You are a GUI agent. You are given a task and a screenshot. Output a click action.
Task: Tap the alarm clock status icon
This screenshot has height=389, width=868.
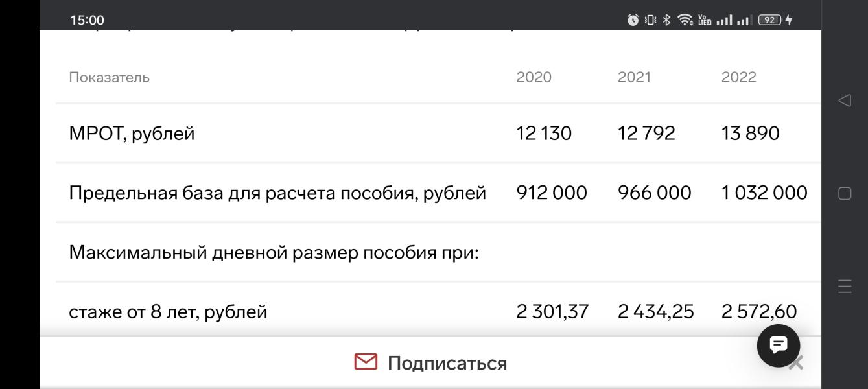[633, 20]
